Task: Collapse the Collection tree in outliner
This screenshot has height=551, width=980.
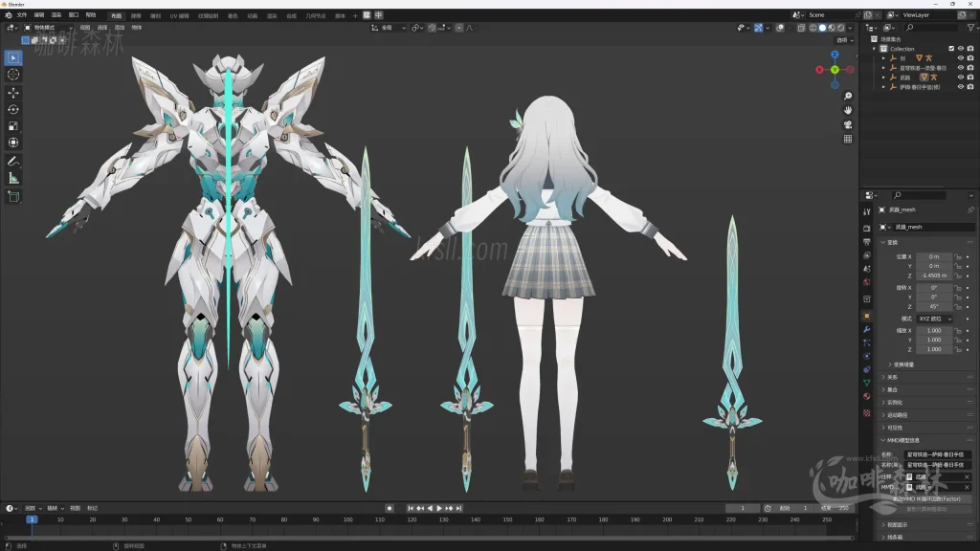Action: click(875, 49)
